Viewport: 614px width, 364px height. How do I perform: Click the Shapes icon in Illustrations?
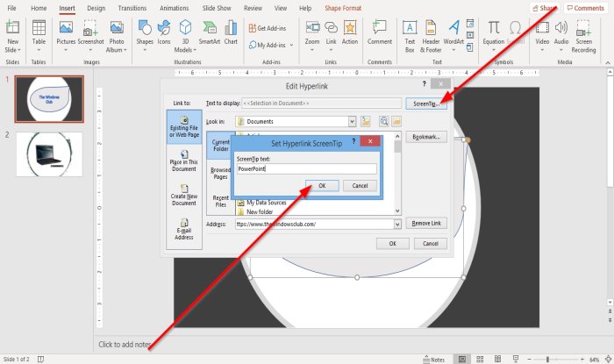point(145,34)
